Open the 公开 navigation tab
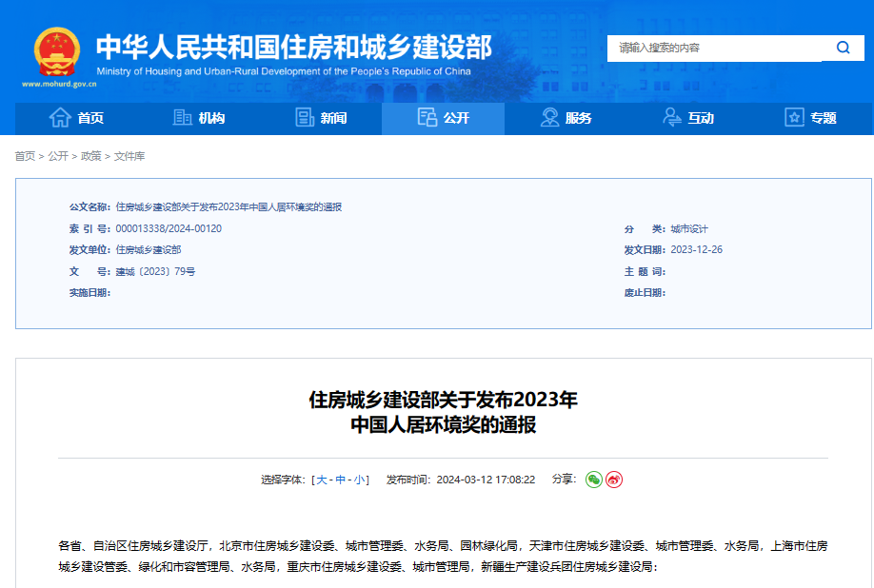874x588 pixels. pos(443,118)
